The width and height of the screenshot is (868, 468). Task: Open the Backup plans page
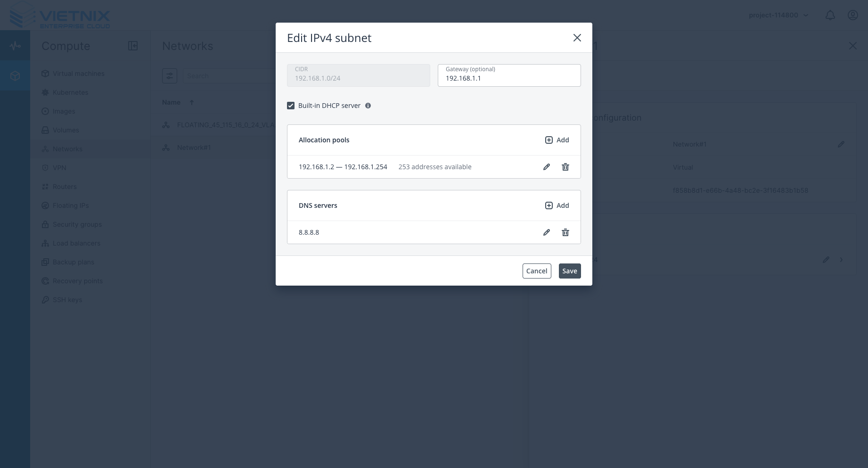tap(73, 262)
